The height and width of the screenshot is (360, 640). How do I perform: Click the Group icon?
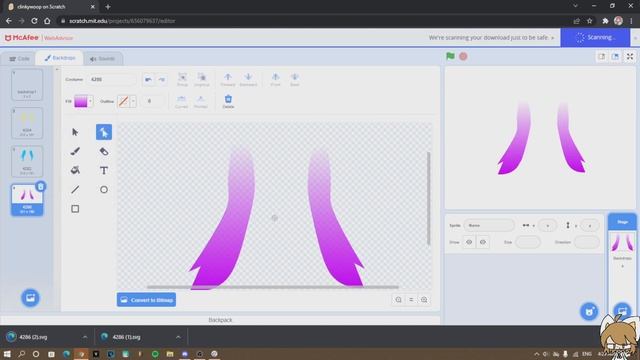point(182,79)
